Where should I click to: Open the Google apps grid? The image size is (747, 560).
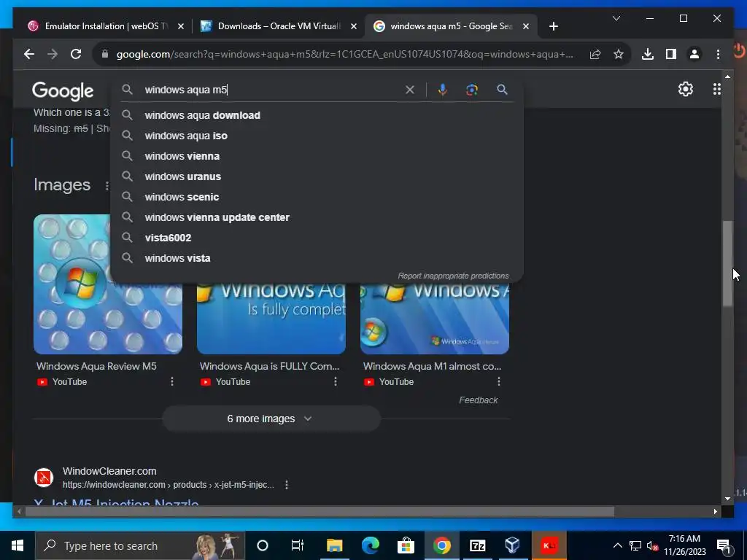coord(716,89)
